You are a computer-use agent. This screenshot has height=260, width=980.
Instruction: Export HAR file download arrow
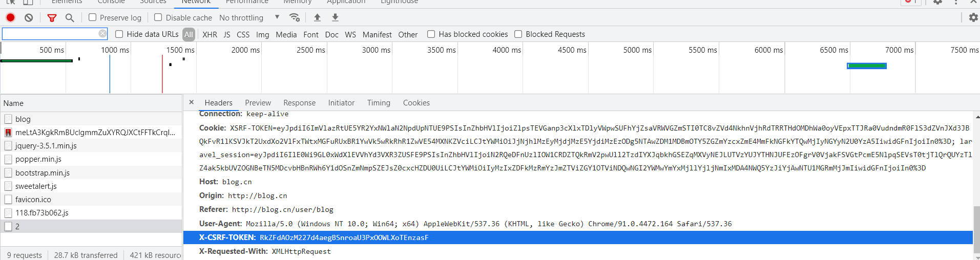[x=335, y=17]
